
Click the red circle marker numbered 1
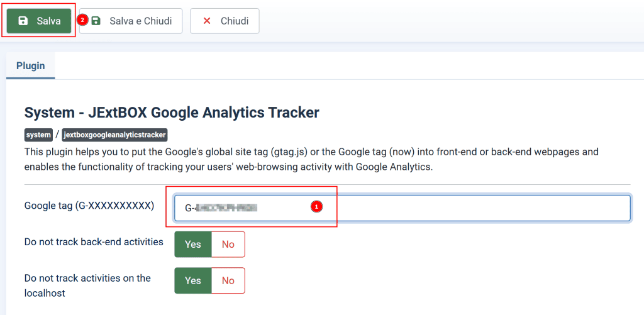point(316,207)
